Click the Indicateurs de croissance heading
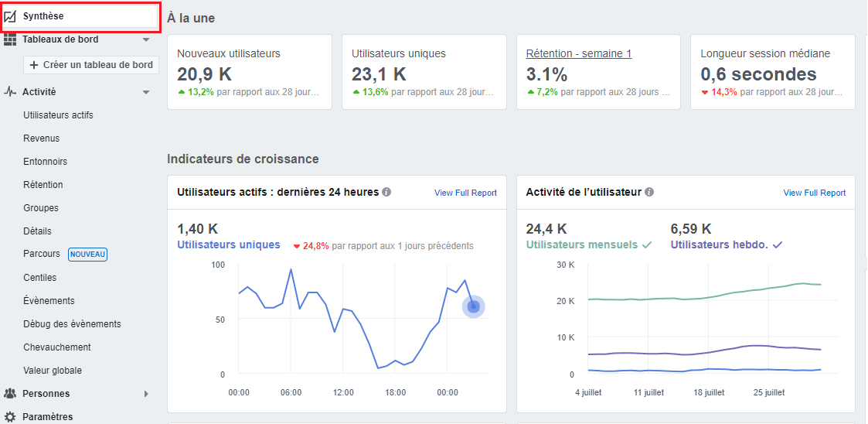This screenshot has width=868, height=424. pos(243,159)
